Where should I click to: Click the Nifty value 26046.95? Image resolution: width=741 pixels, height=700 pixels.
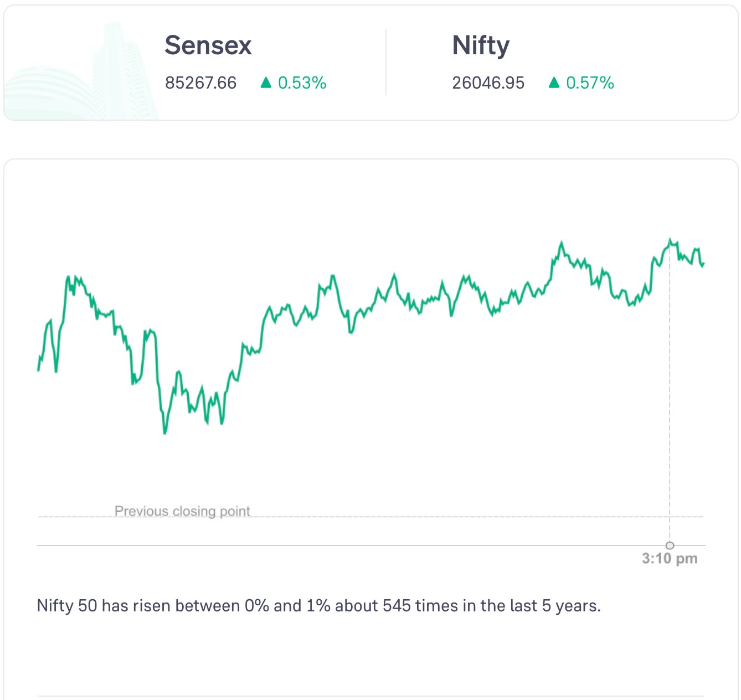[x=488, y=83]
